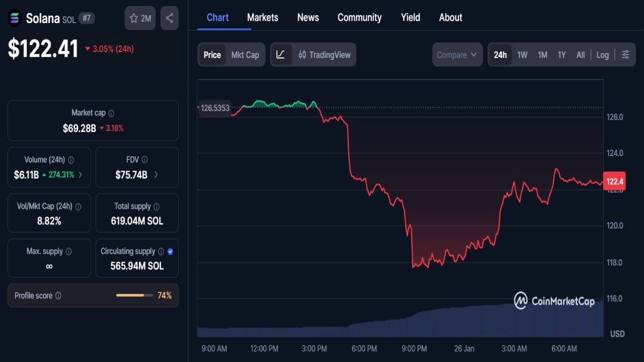Open TradingView candlestick chart
Screen dimensions: 644x362
pos(324,55)
